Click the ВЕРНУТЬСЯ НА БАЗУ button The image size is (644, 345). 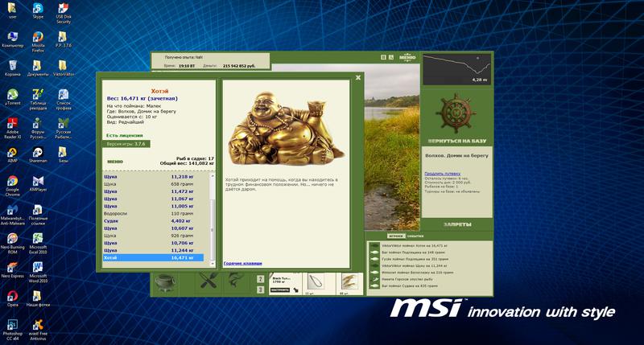tap(456, 141)
